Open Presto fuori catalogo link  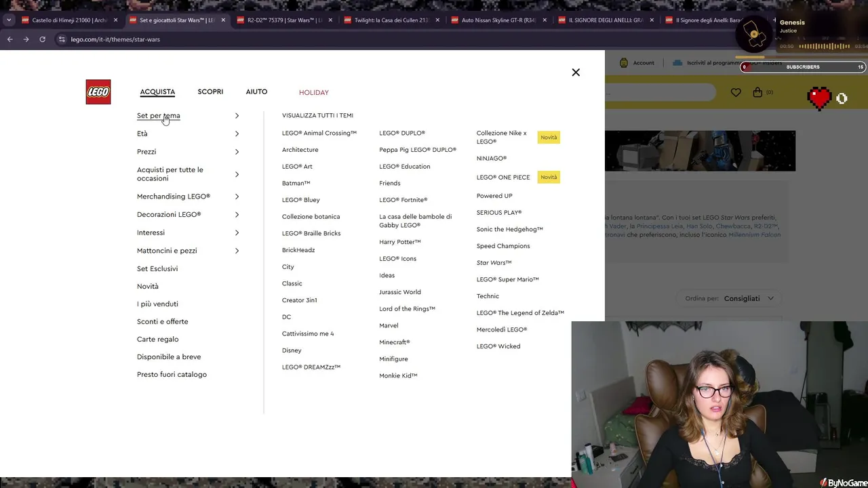point(172,374)
